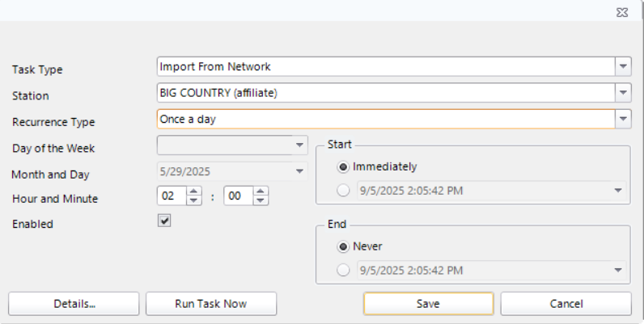This screenshot has height=324, width=644.
Task: Select the specific start date radio button
Action: [x=344, y=191]
